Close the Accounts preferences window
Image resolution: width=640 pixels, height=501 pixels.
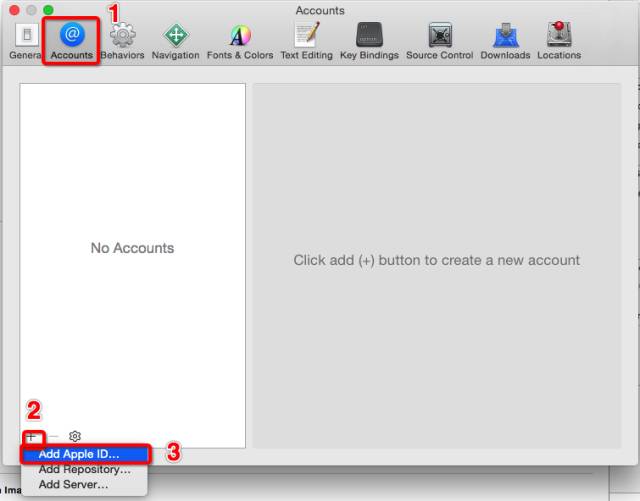[x=13, y=10]
